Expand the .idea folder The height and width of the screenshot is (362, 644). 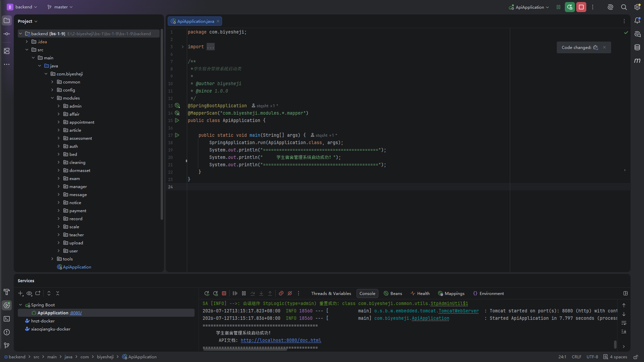click(x=27, y=42)
